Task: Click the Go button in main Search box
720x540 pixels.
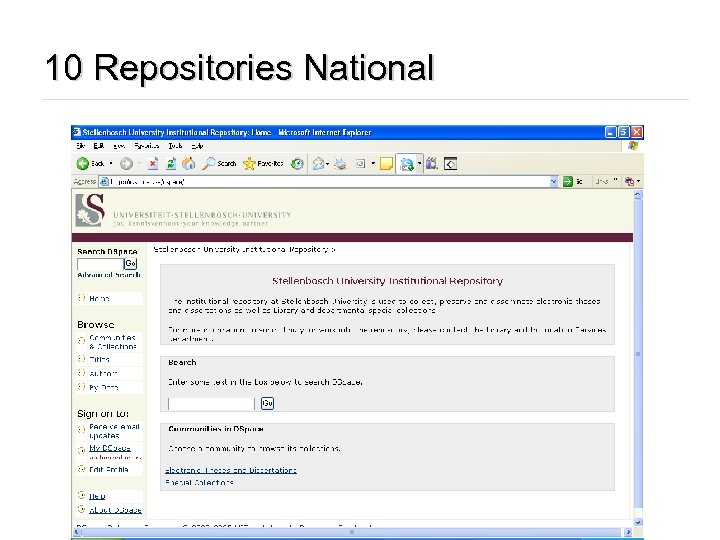Action: point(267,403)
